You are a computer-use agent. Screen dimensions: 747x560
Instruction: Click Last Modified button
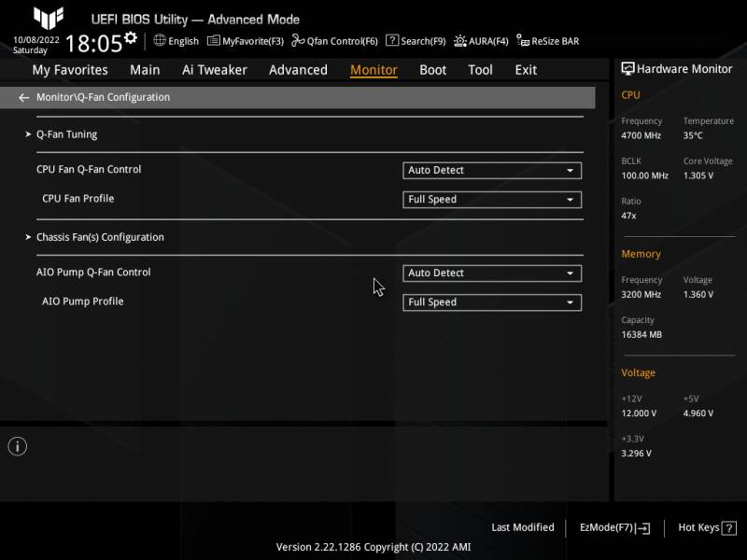pos(523,527)
